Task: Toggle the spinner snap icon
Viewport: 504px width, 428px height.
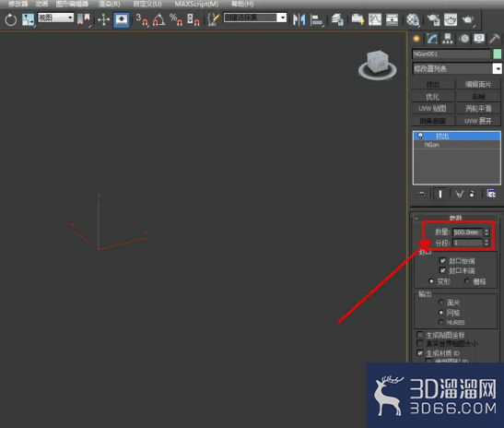Action: point(193,19)
